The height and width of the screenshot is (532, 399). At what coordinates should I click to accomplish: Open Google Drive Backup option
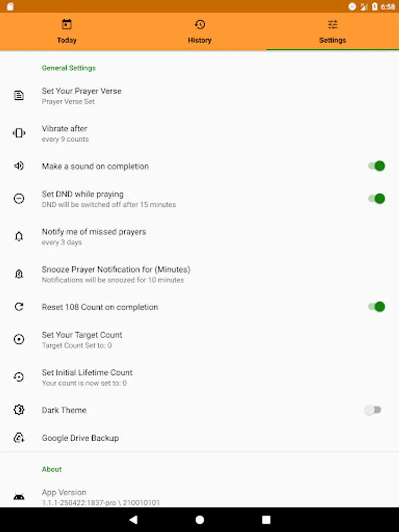[200, 437]
